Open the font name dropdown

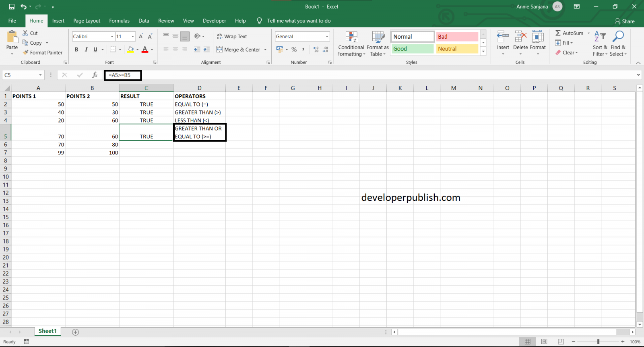click(112, 36)
